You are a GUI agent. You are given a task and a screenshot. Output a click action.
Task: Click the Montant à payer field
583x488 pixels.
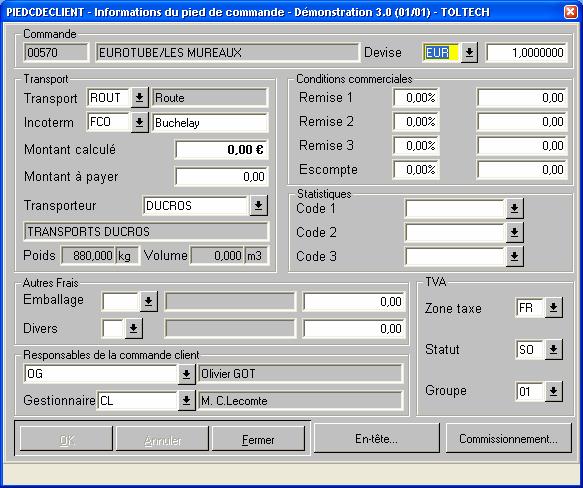tap(222, 177)
